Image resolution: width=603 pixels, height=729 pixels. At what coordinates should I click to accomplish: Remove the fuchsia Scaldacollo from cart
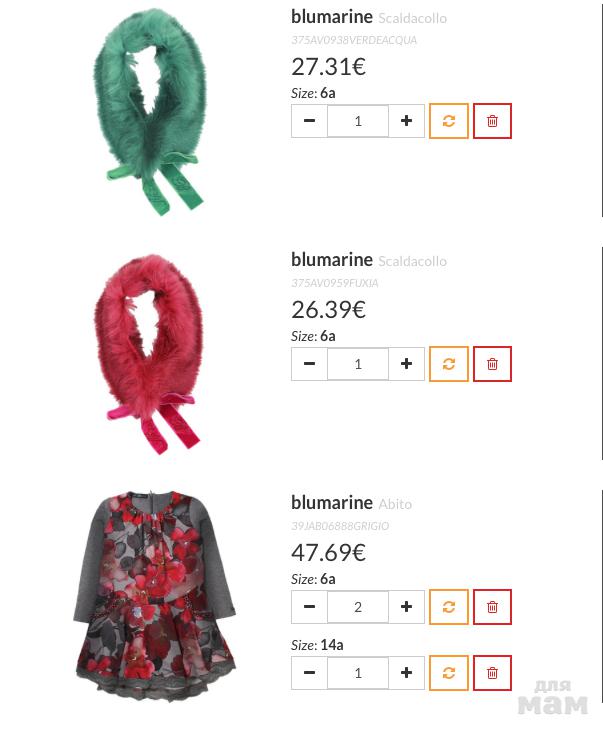coord(492,364)
